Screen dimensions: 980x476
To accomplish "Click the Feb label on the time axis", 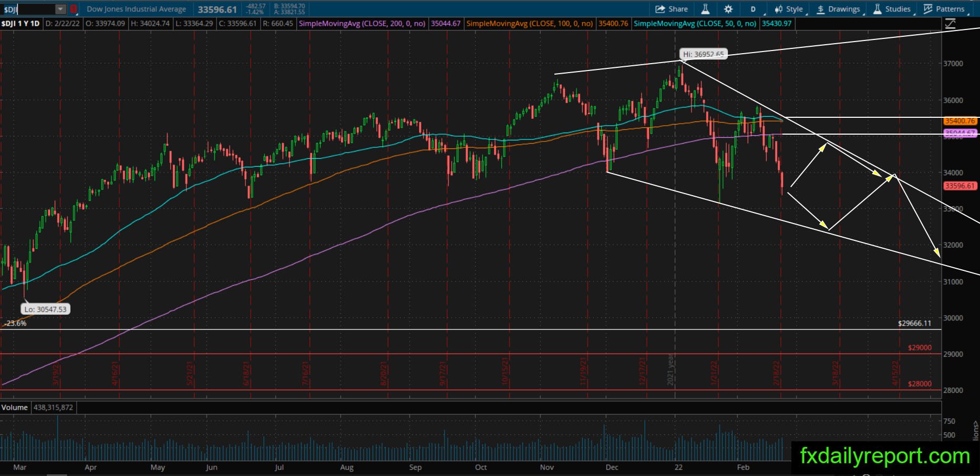I will point(743,467).
